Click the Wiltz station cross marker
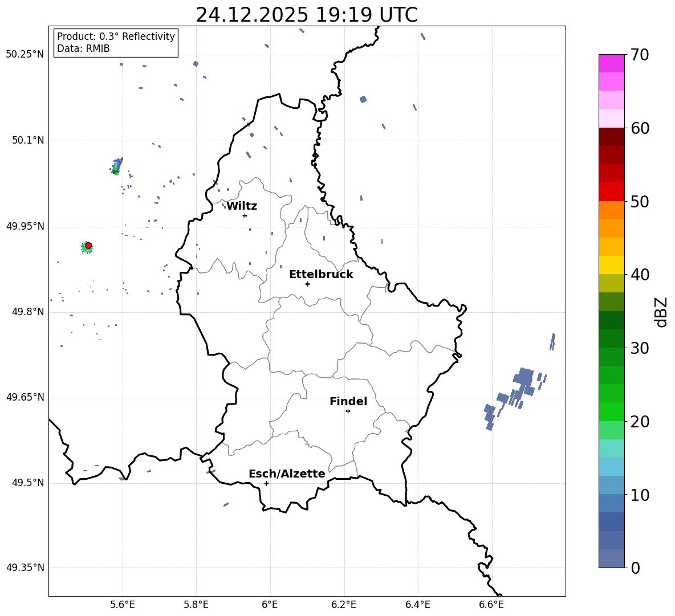675x616 pixels. click(245, 215)
